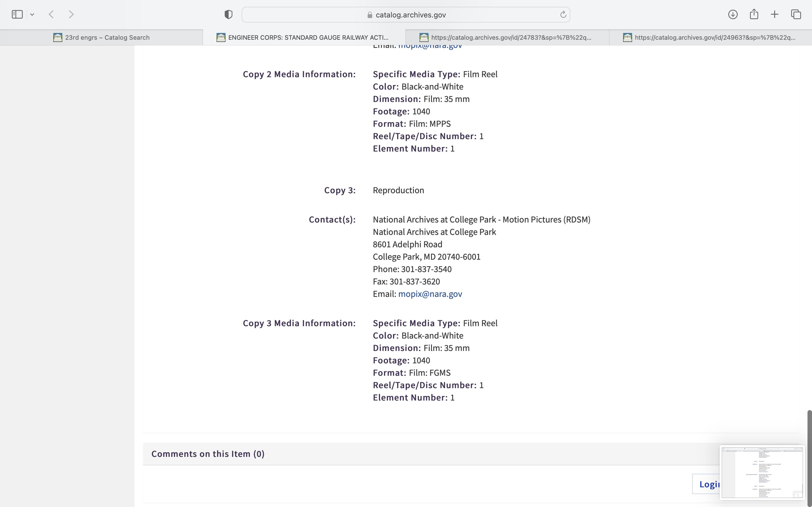Screen dimensions: 812x507
Task: Open the privacy report shield icon
Action: tap(228, 14)
